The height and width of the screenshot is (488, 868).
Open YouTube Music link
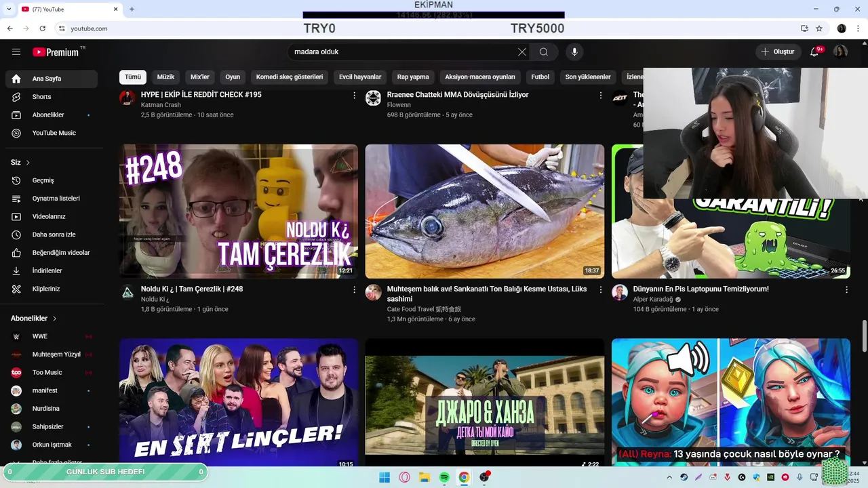coord(52,133)
